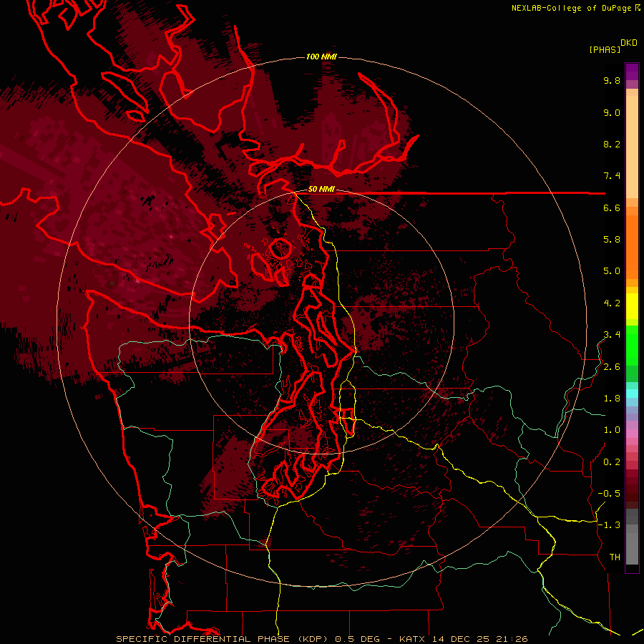Click the DKD legend header label
Image resolution: width=644 pixels, height=644 pixels.
coord(629,43)
